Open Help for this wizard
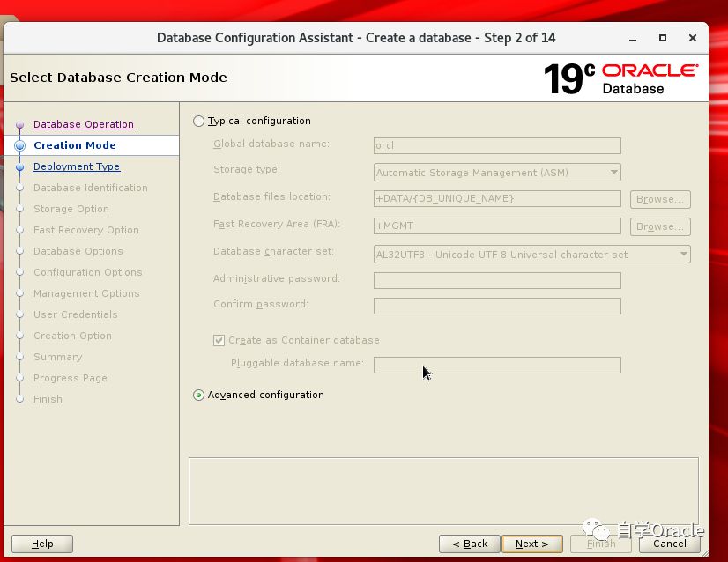Image resolution: width=728 pixels, height=562 pixels. click(41, 544)
